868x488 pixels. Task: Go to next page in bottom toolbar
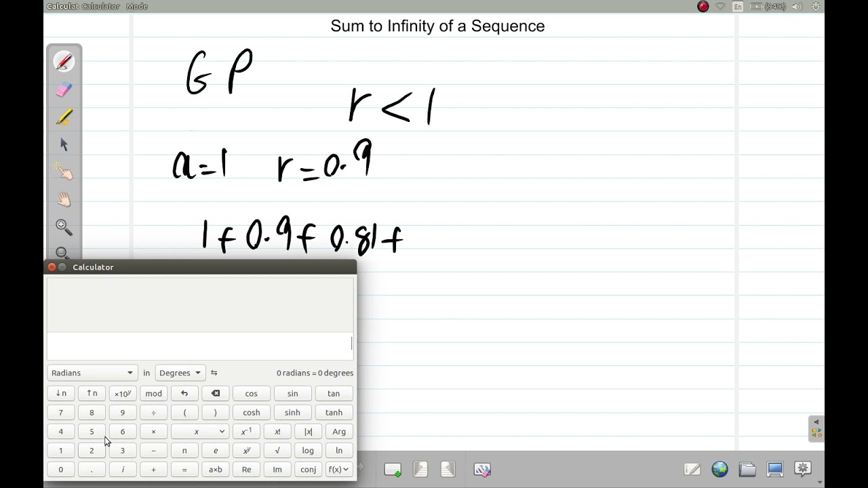point(448,469)
